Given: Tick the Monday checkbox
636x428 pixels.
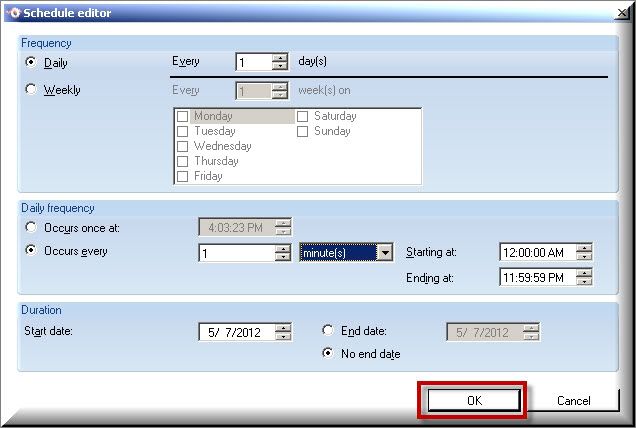Looking at the screenshot, I should click(x=183, y=116).
